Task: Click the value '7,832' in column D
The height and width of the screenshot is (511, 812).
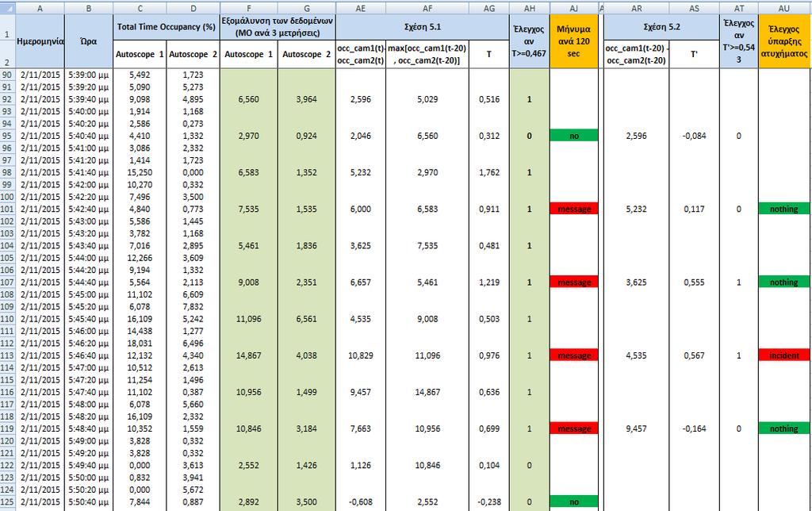Action: pyautogui.click(x=193, y=307)
